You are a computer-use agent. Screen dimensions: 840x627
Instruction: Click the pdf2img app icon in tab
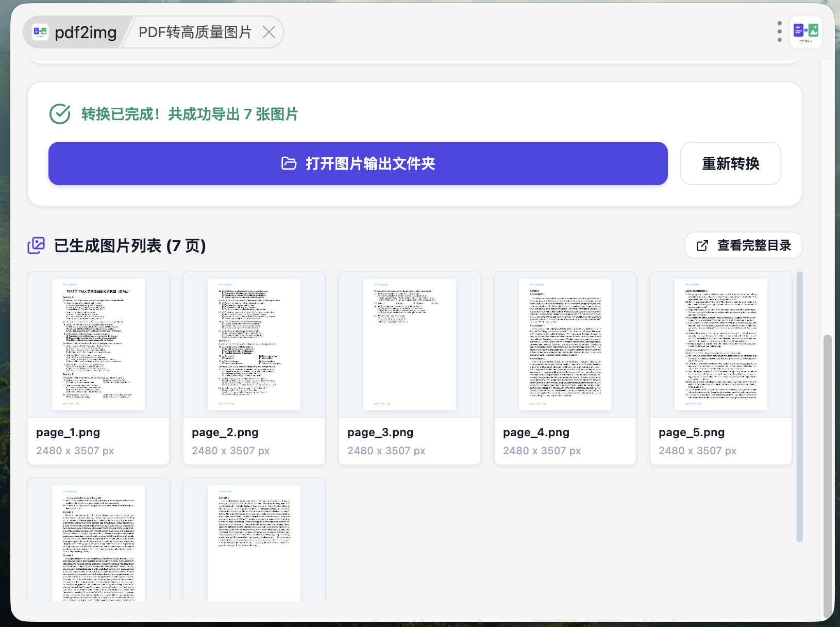tap(40, 32)
